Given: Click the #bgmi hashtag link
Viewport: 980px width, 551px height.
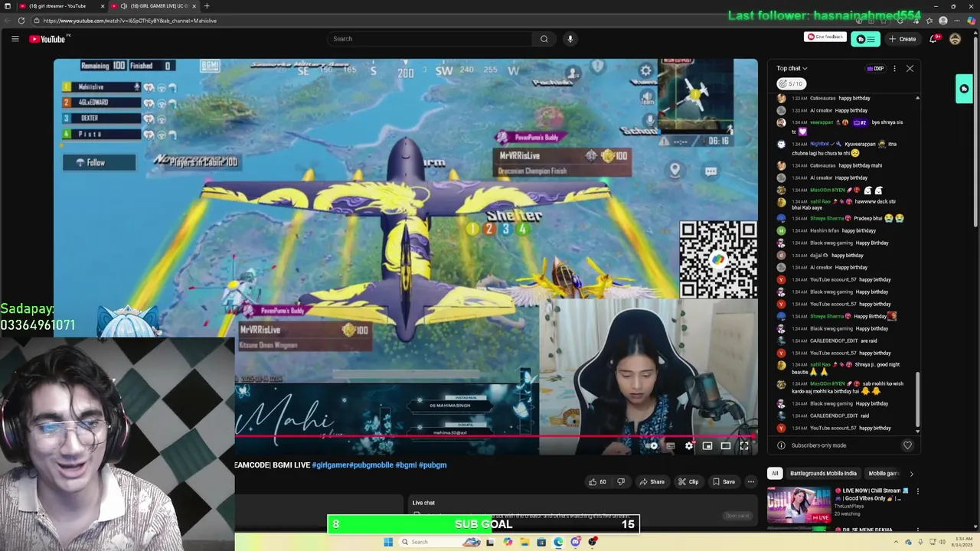Looking at the screenshot, I should (406, 465).
